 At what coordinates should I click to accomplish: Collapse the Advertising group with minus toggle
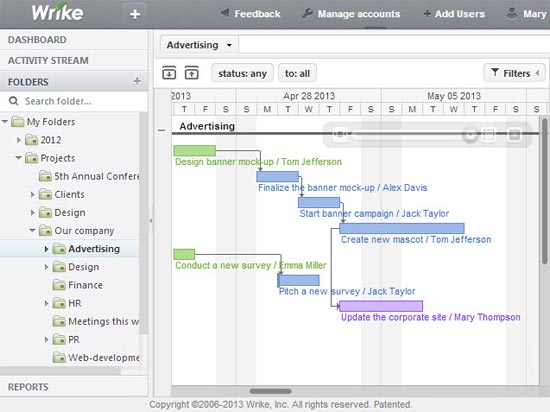[x=161, y=130]
